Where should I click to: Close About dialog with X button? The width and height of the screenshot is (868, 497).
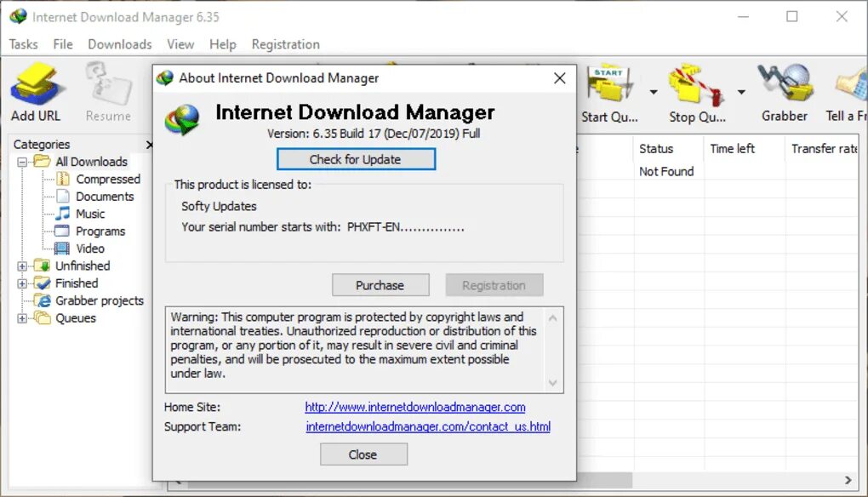560,78
